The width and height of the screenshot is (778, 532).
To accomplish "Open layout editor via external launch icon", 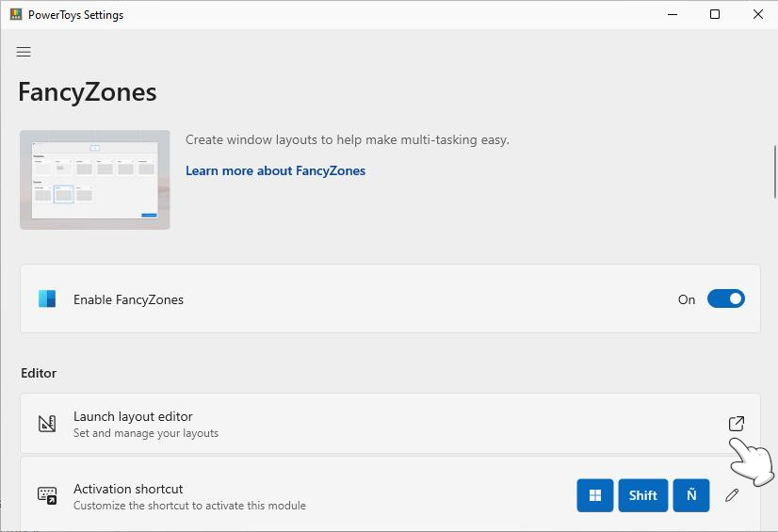I will [736, 424].
